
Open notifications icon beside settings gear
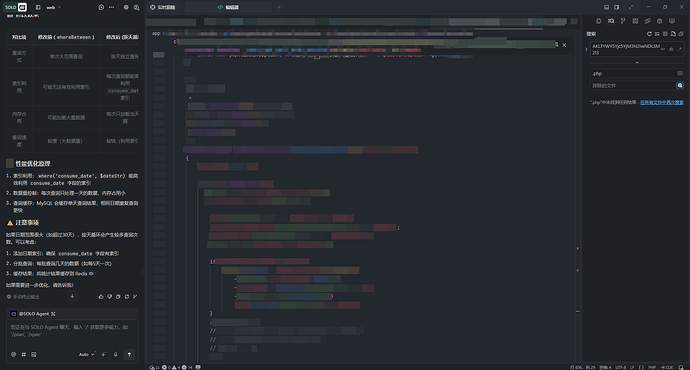click(x=136, y=7)
